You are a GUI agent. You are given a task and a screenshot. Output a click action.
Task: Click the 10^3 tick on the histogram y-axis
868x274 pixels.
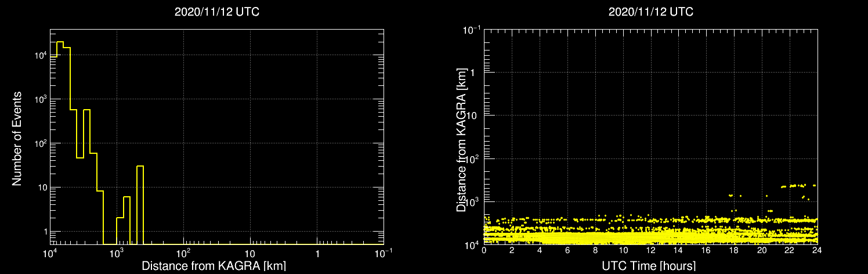pyautogui.click(x=39, y=99)
